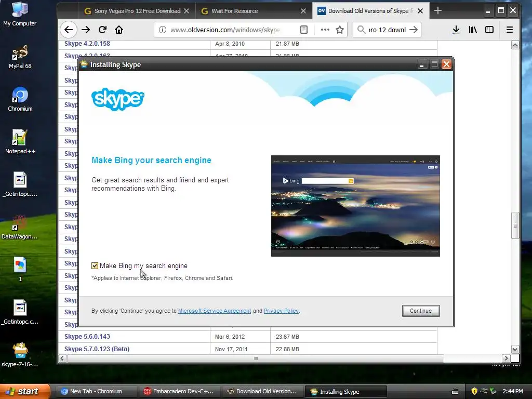
Task: Select the _Getintopc.c... desktop file above the Skype installer
Action: pos(20,312)
